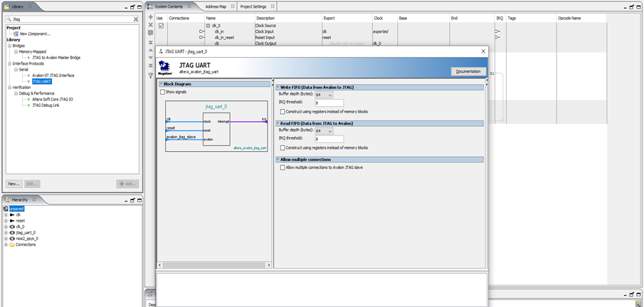Click the remove X icon in System Contents toolbar
Screen dimensions: 644x307
[x=150, y=25]
